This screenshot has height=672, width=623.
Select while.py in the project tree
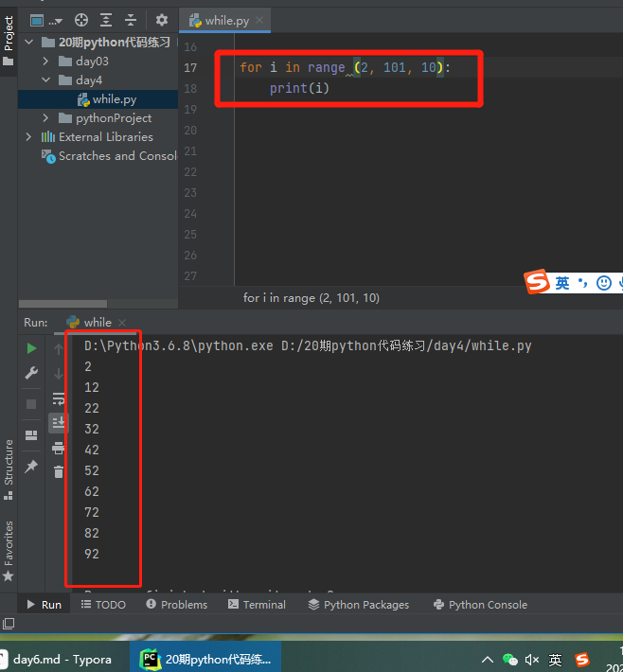tap(107, 99)
